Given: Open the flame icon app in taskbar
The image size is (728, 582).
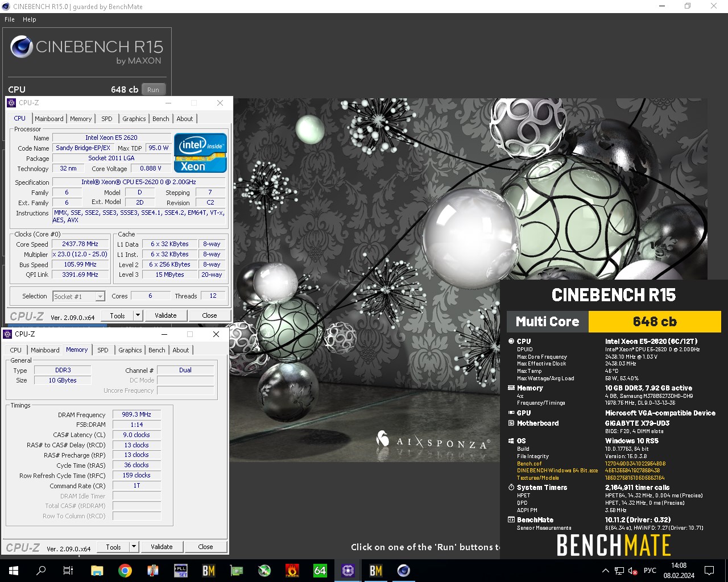Looking at the screenshot, I should point(292,571).
